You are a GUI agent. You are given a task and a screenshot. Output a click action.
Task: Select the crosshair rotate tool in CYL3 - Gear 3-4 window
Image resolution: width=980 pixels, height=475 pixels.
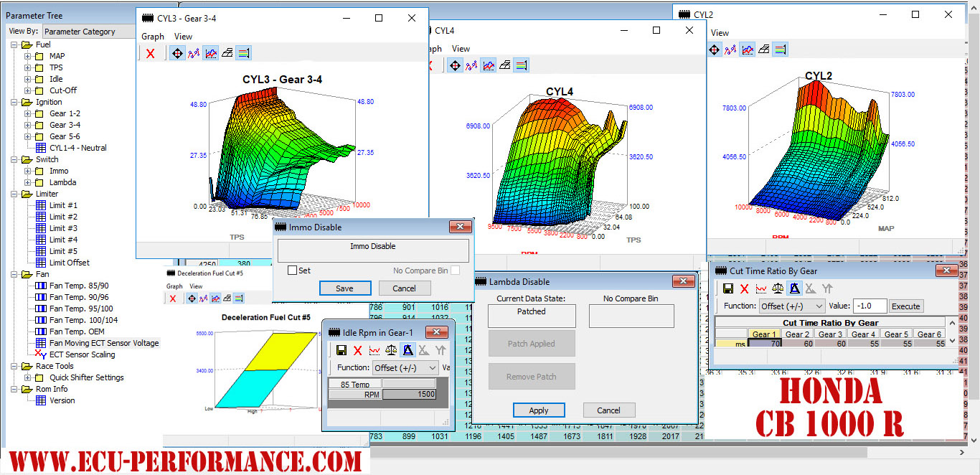[x=176, y=53]
